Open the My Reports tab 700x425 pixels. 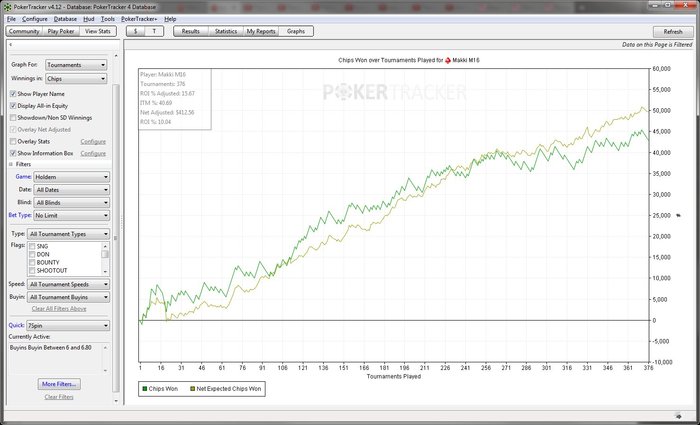[x=261, y=32]
